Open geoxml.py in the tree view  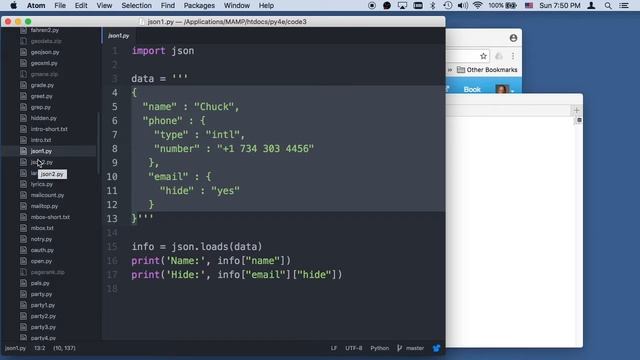click(x=44, y=63)
